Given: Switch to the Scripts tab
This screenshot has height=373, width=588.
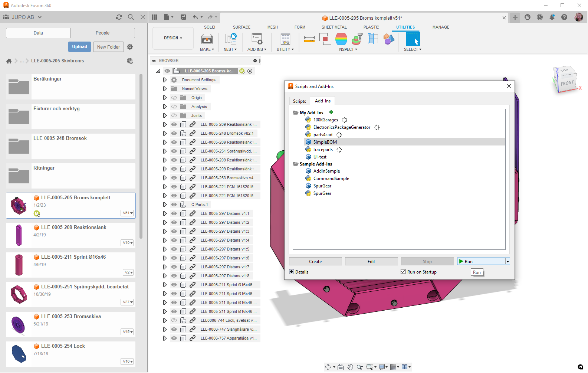Looking at the screenshot, I should 299,101.
